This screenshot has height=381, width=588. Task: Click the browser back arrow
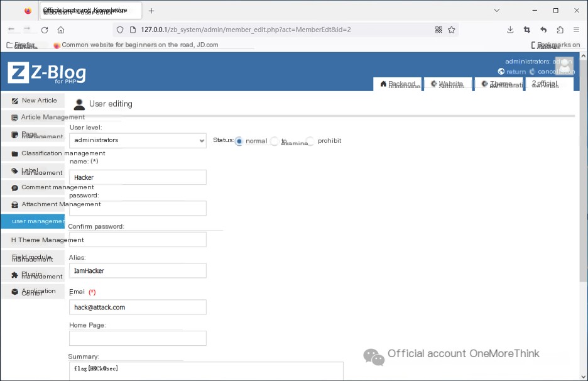point(11,30)
